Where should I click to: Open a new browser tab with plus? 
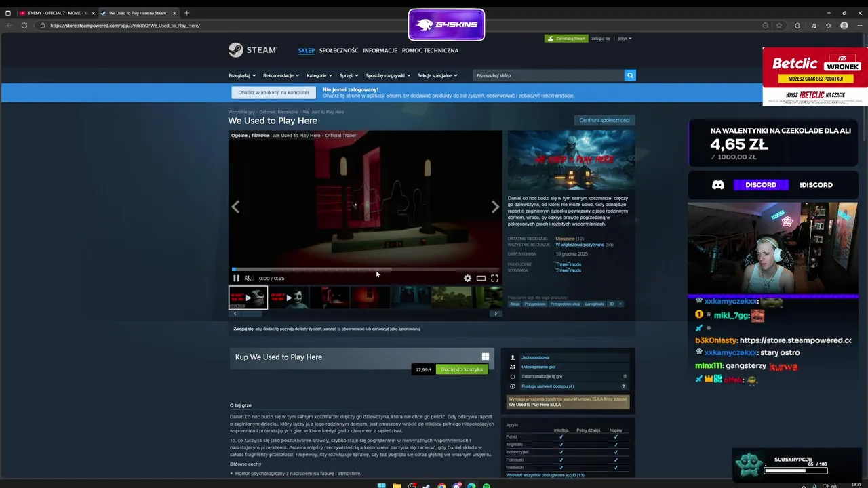187,13
